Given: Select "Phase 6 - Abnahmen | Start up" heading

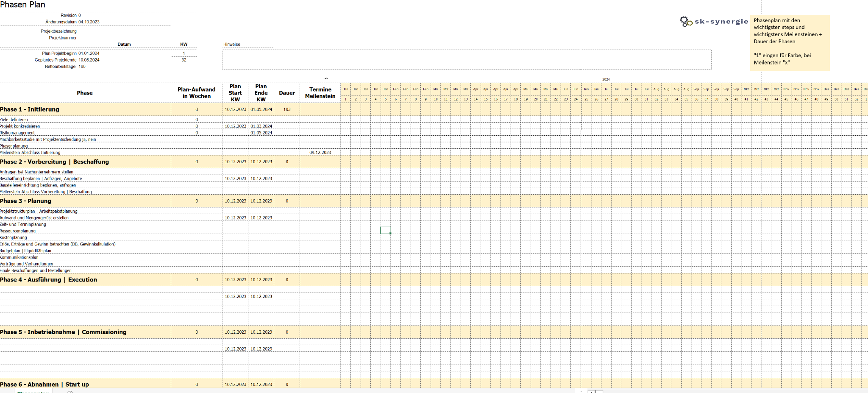Looking at the screenshot, I should click(x=45, y=385).
